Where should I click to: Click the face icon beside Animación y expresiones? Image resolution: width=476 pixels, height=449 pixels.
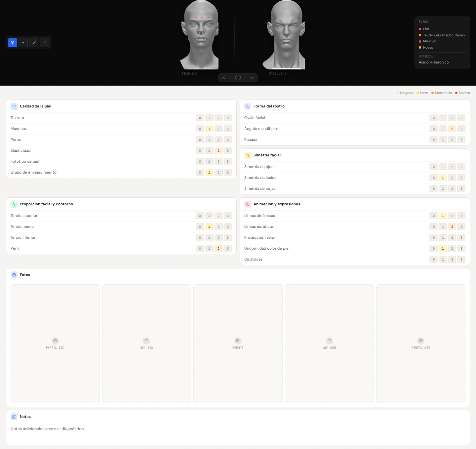click(x=248, y=204)
